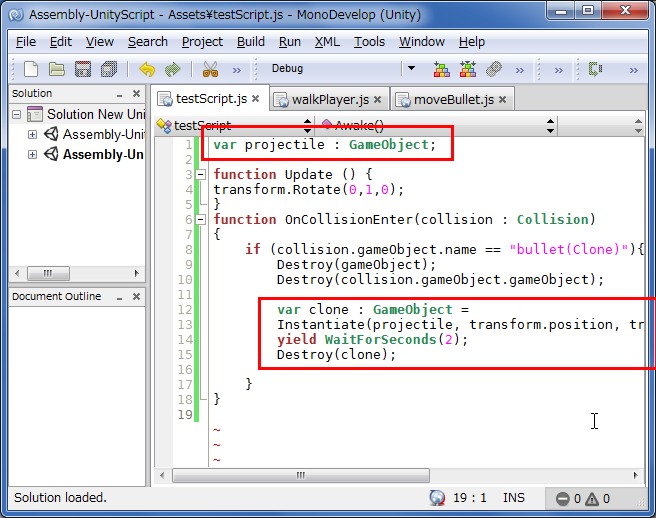Click the Save All toolbar icon
The width and height of the screenshot is (656, 518).
pos(109,69)
